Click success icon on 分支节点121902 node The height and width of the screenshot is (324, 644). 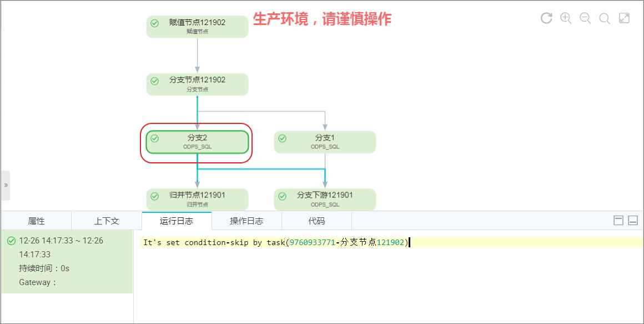[x=154, y=81]
